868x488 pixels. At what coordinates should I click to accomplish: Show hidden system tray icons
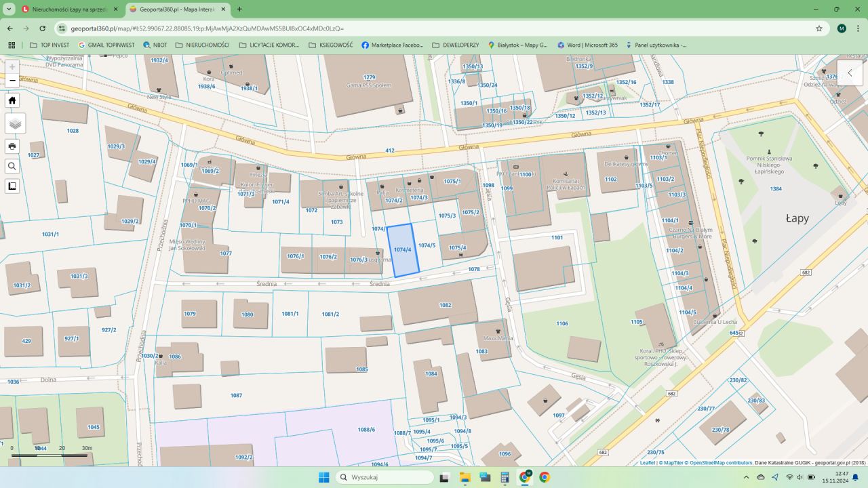click(747, 477)
